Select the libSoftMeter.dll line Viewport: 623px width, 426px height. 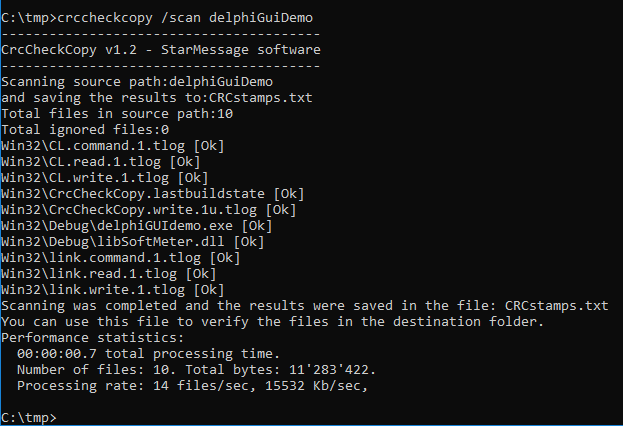133,242
